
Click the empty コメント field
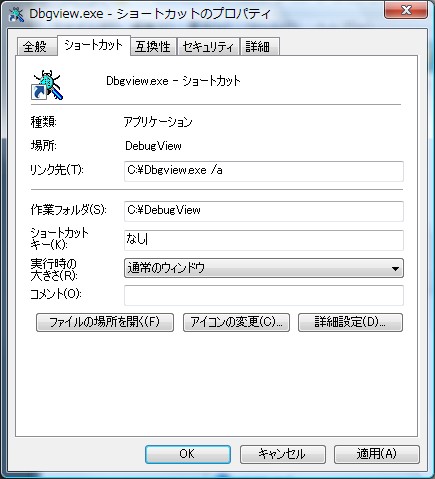(x=264, y=295)
